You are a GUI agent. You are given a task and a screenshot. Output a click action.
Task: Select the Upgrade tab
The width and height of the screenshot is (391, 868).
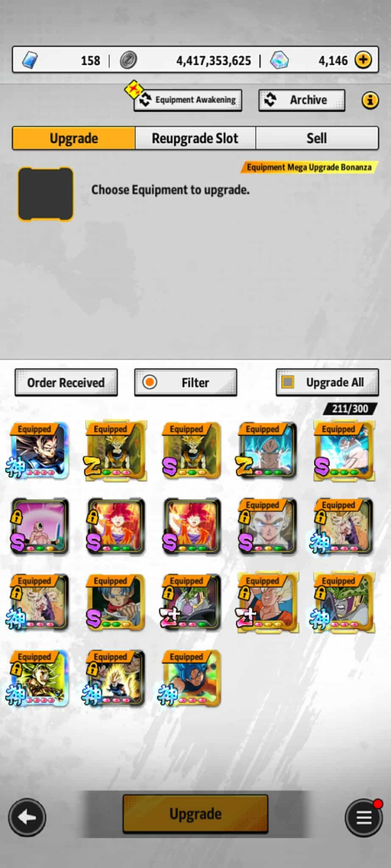tap(74, 138)
